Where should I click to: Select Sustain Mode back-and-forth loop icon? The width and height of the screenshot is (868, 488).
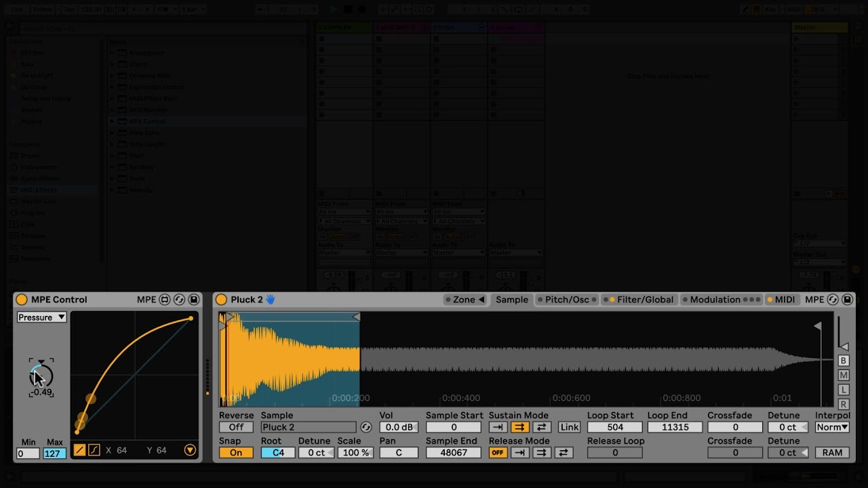[x=541, y=427]
